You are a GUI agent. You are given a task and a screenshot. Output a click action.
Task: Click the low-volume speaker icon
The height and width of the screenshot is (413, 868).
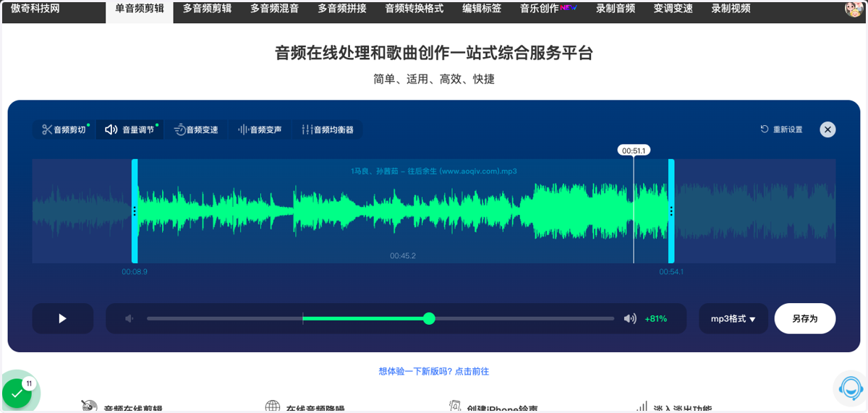129,318
